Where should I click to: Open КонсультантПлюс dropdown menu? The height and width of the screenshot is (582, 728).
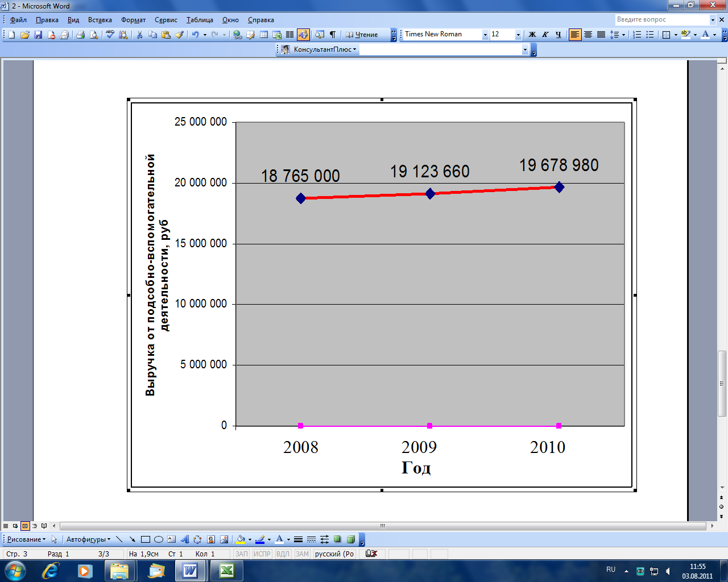pos(325,49)
